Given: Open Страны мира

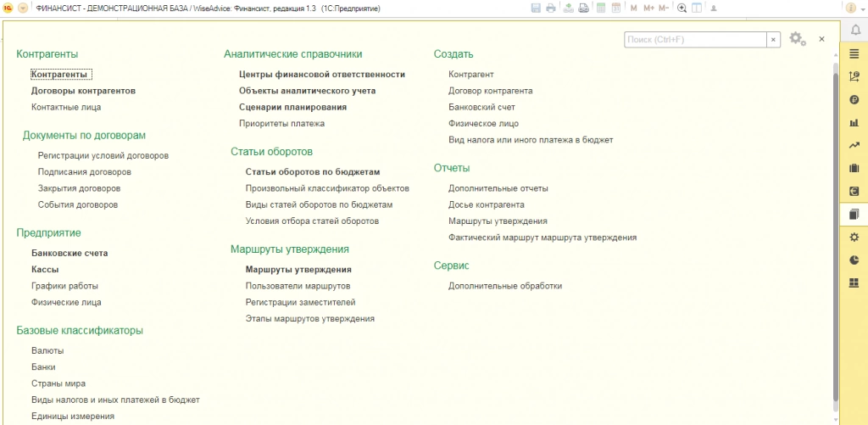Looking at the screenshot, I should (x=58, y=383).
